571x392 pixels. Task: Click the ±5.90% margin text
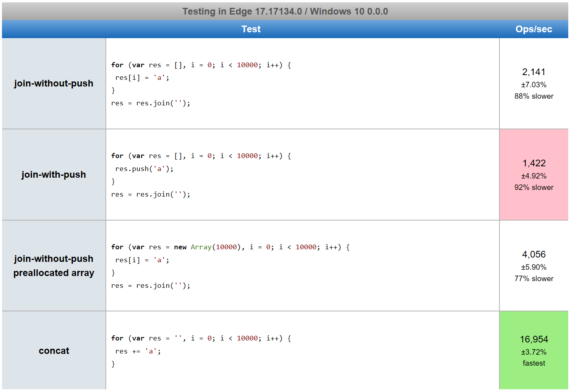pos(534,267)
